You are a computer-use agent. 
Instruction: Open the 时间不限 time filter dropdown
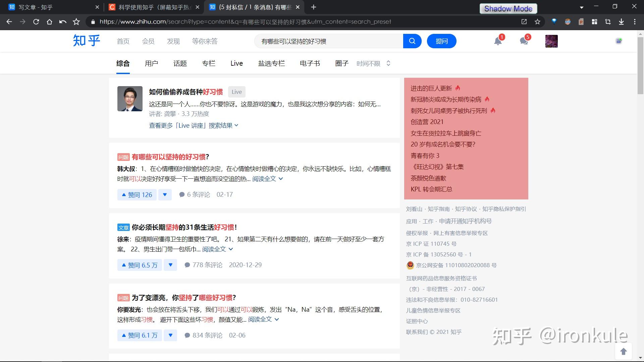pos(373,64)
